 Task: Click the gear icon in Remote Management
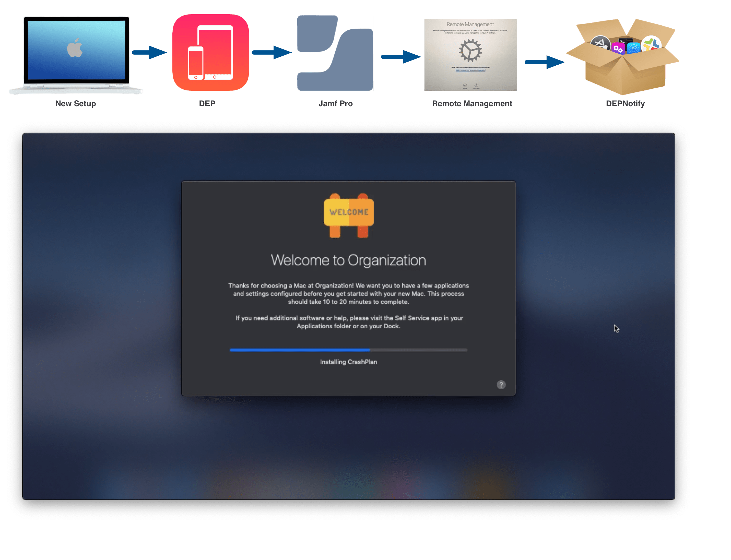pyautogui.click(x=470, y=50)
